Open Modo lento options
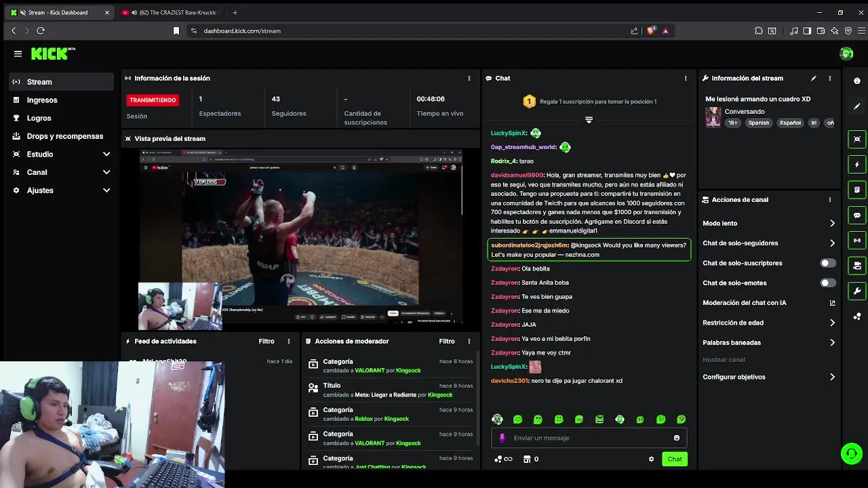 pyautogui.click(x=769, y=223)
